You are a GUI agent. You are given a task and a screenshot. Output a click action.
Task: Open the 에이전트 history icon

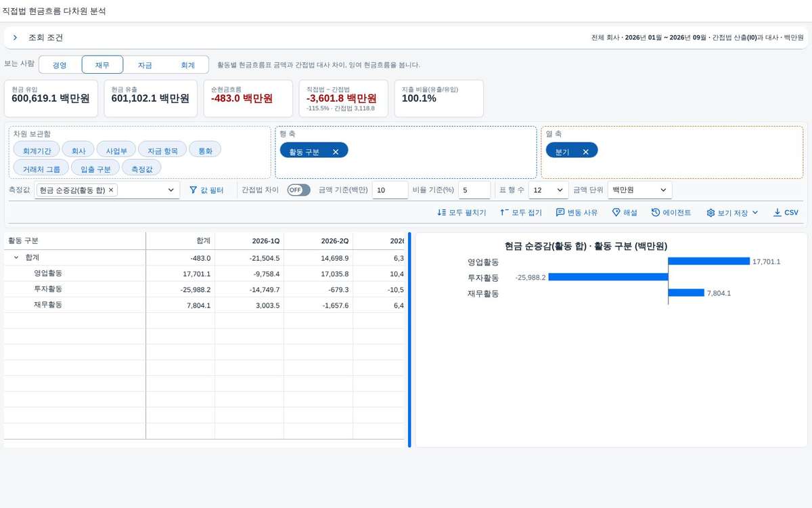point(656,213)
